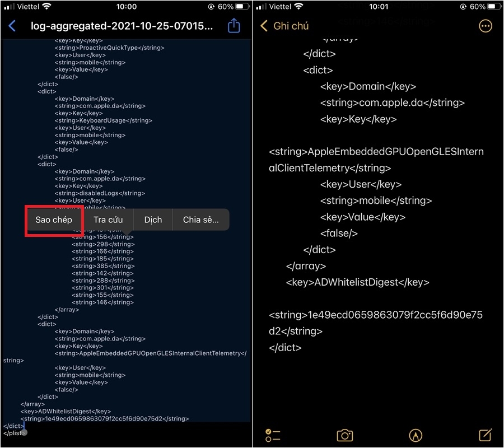
Task: Go back to Ghi chú notes list
Action: [284, 26]
